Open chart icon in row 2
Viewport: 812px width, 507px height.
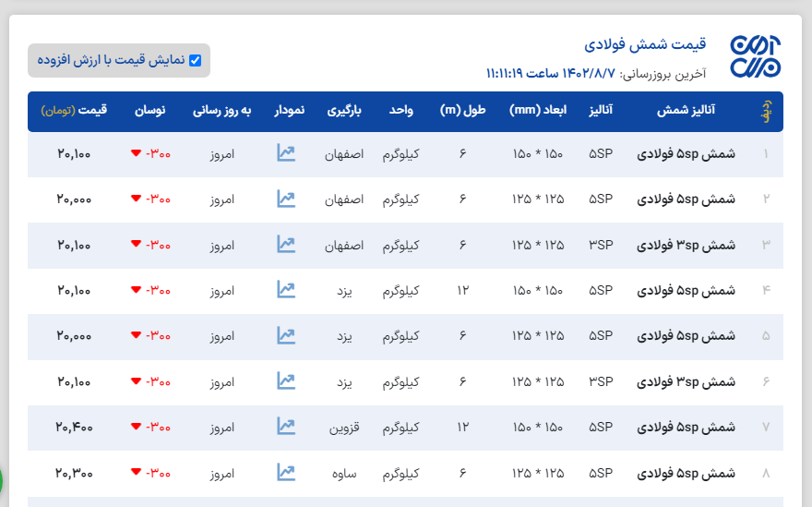(286, 199)
